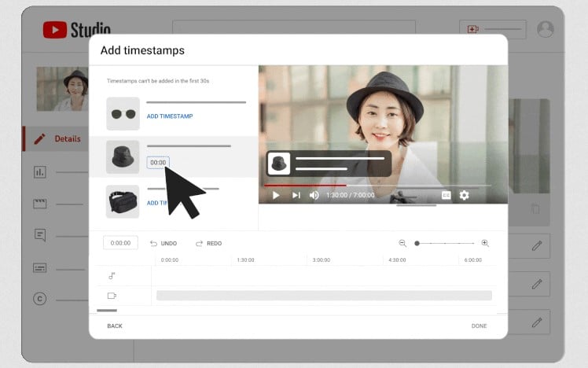Click the middle pencil edit icon

click(537, 284)
